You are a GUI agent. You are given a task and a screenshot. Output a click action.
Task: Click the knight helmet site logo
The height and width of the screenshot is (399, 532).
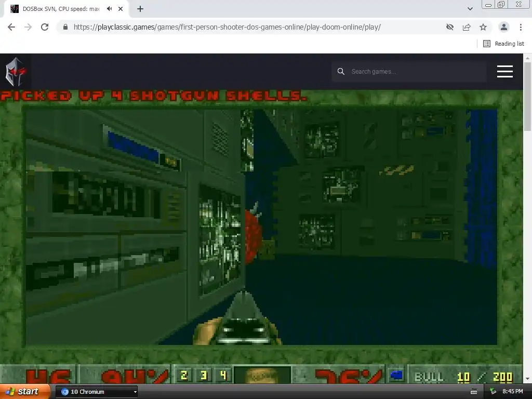coord(15,72)
